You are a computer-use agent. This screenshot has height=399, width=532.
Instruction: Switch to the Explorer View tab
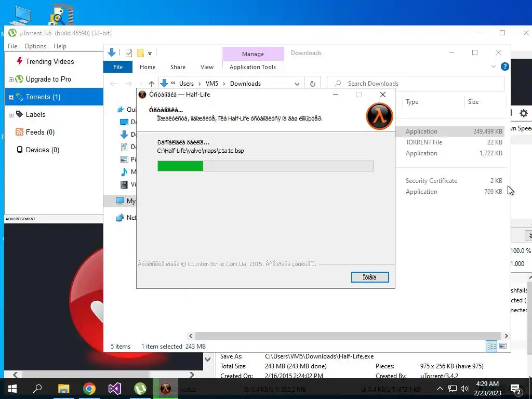[207, 67]
